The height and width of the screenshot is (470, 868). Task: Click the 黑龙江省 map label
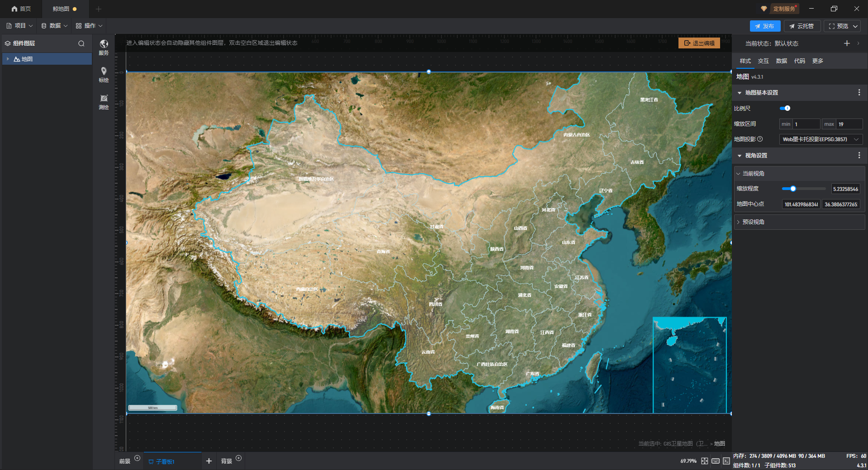[x=649, y=100]
